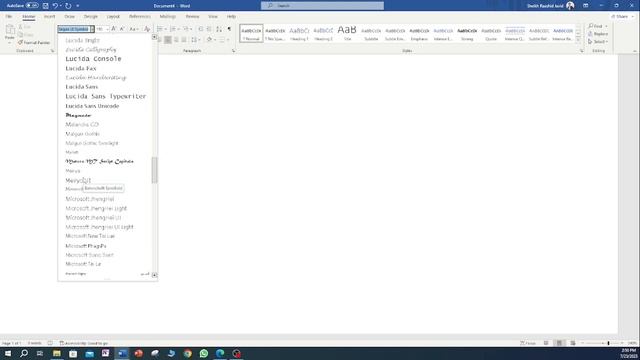Viewport: 640px width, 360px height.
Task: Choose Lucida Sans Unicode from font list
Action: (92, 106)
